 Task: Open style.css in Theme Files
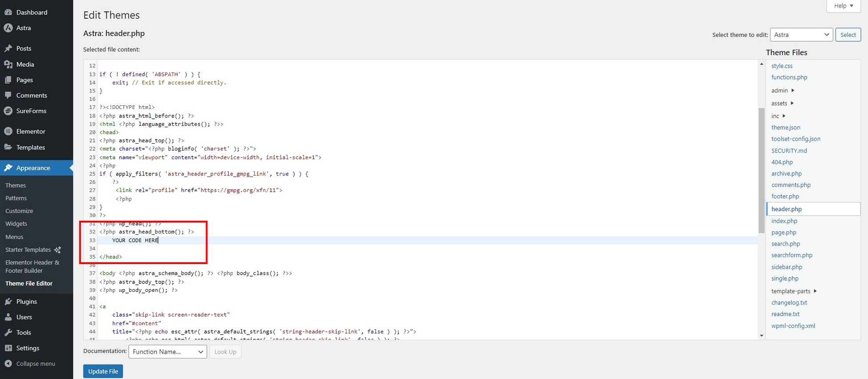click(x=782, y=66)
